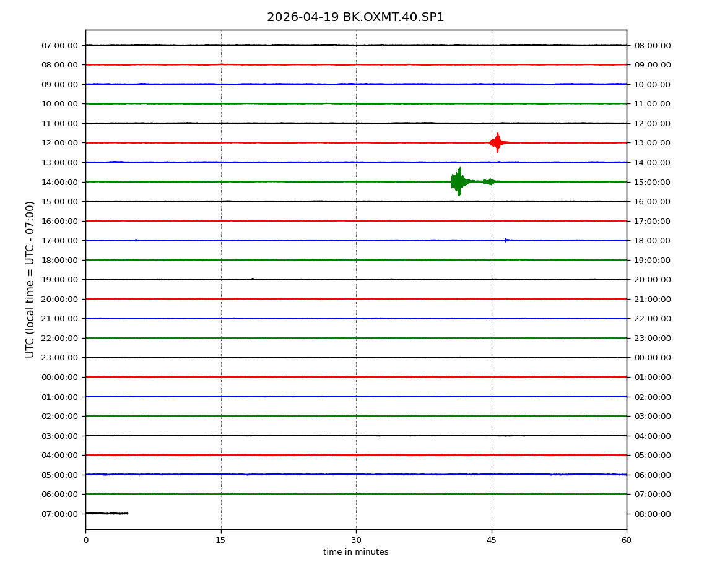Select the black blip on the 19:00 trace
Image resolution: width=712 pixels, height=588 pixels.
(253, 279)
